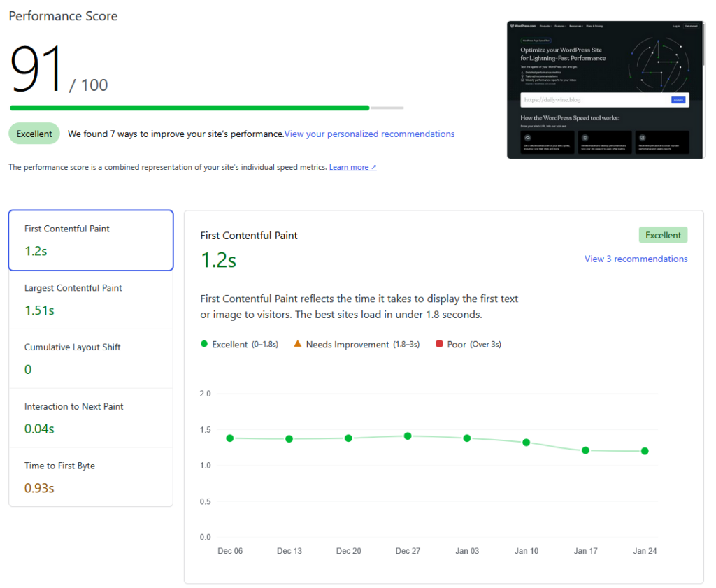The height and width of the screenshot is (588, 716).
Task: Click the red Poor legend square
Action: [439, 344]
